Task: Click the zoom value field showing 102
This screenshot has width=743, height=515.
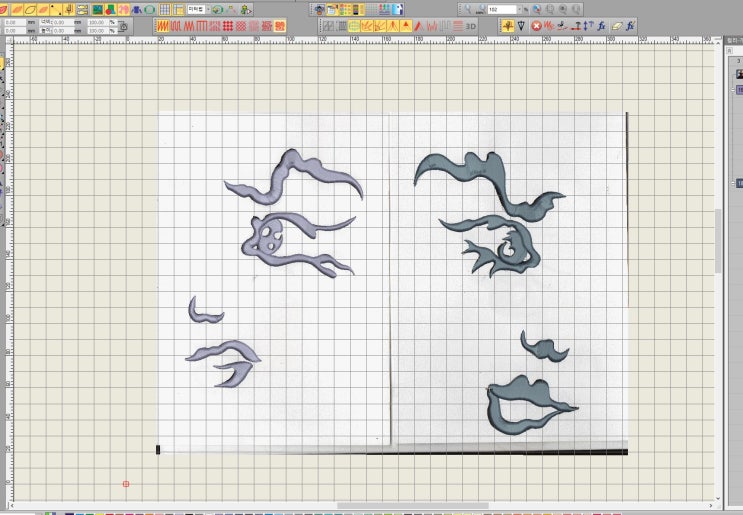Action: point(502,9)
